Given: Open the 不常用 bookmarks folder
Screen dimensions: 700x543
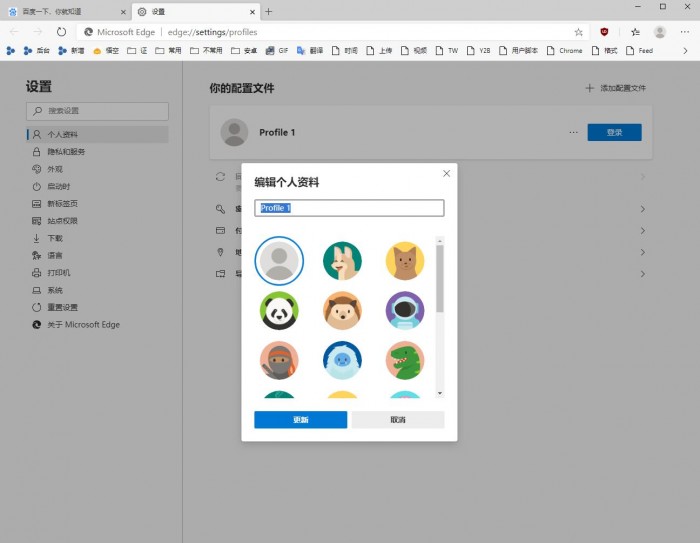Looking at the screenshot, I should (206, 50).
